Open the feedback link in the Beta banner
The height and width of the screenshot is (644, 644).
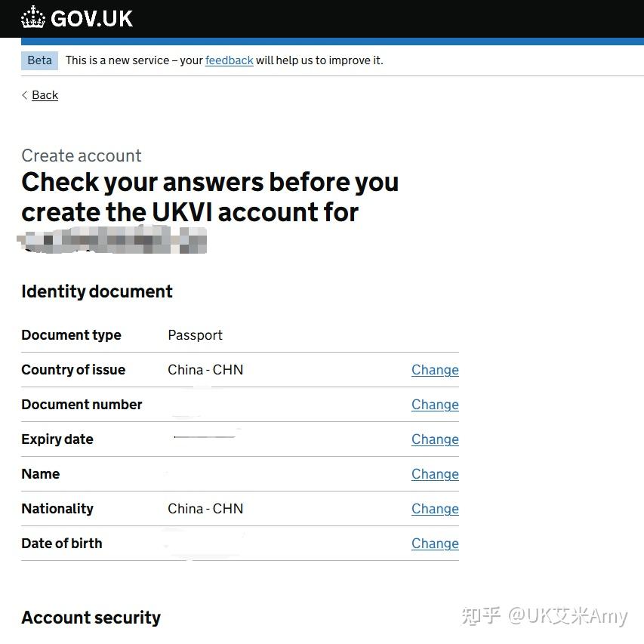229,60
